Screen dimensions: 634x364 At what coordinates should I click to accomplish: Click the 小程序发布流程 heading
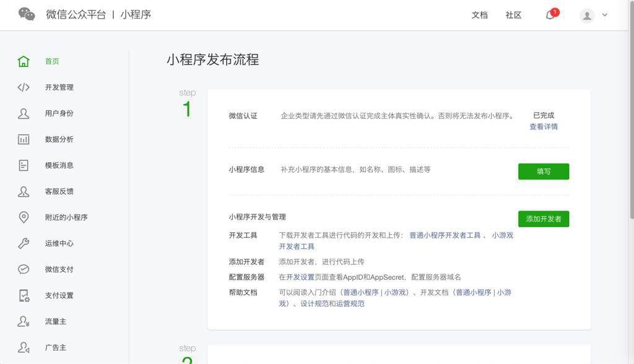coord(213,59)
